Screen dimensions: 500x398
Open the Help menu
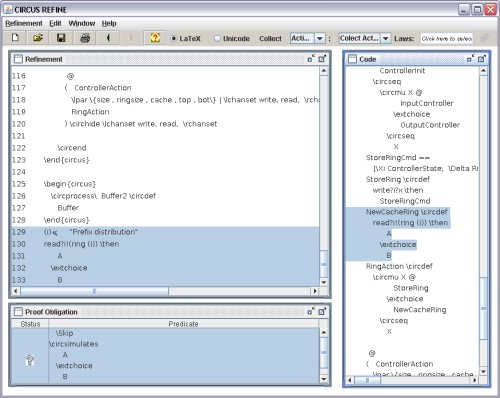pyautogui.click(x=109, y=23)
